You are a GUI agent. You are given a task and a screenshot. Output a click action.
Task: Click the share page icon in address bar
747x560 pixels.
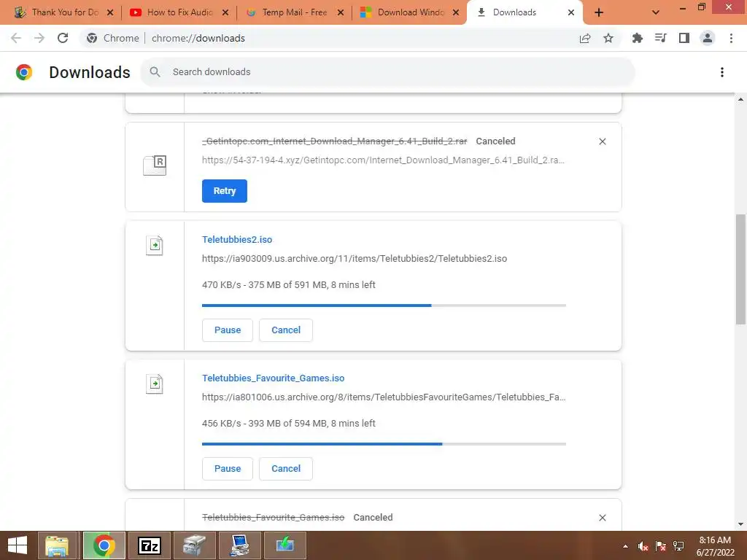(x=585, y=38)
